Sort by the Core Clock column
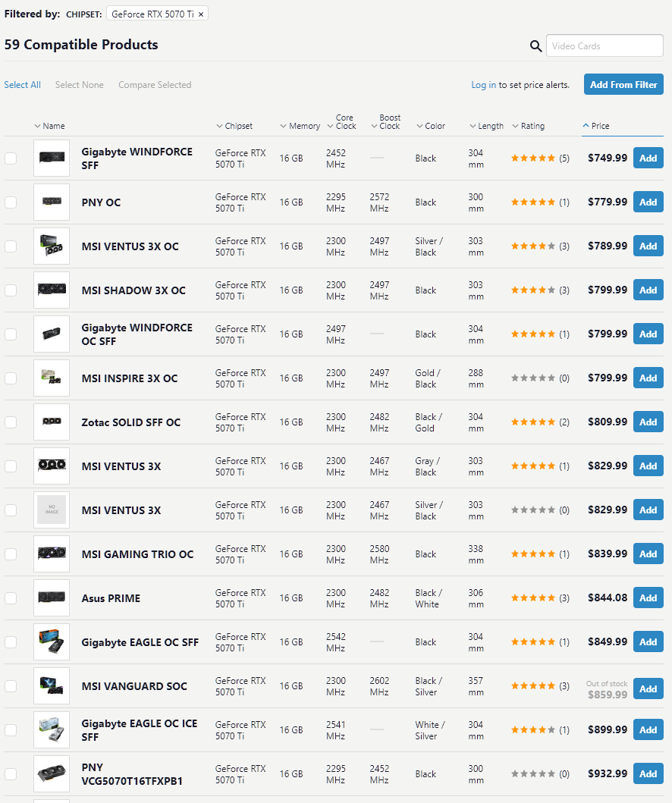This screenshot has height=803, width=672. pyautogui.click(x=341, y=122)
